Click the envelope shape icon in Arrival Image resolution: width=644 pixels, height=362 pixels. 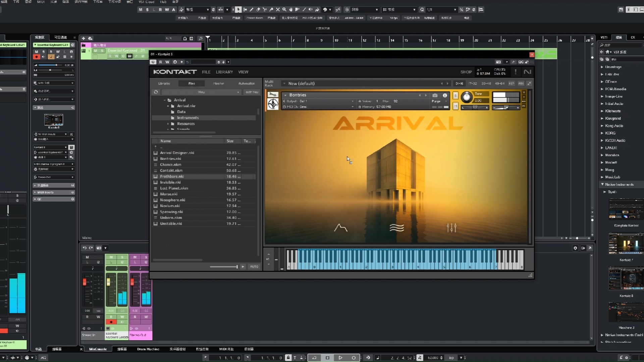point(340,228)
